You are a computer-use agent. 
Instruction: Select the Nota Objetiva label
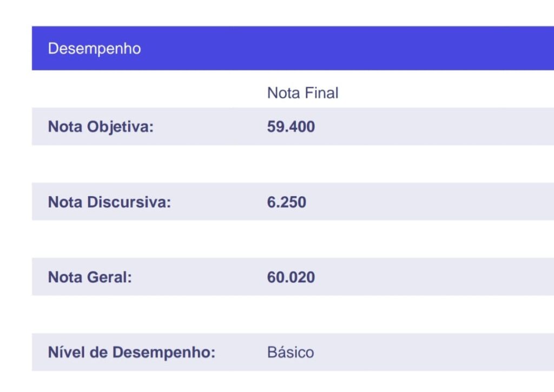tap(101, 127)
